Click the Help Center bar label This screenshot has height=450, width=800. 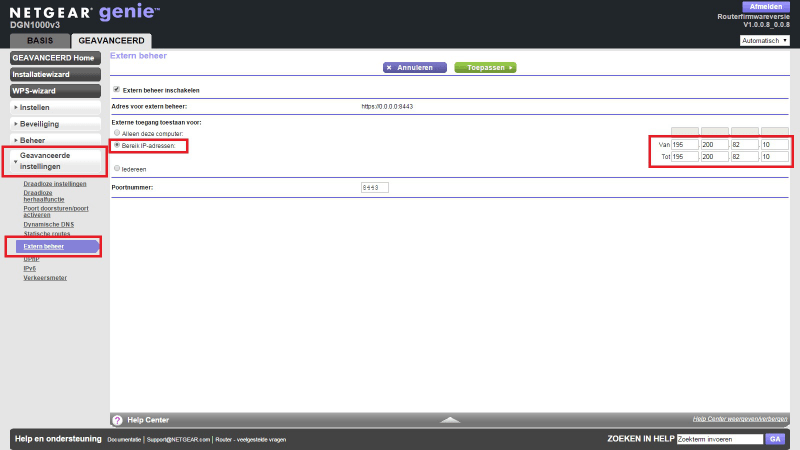click(148, 420)
